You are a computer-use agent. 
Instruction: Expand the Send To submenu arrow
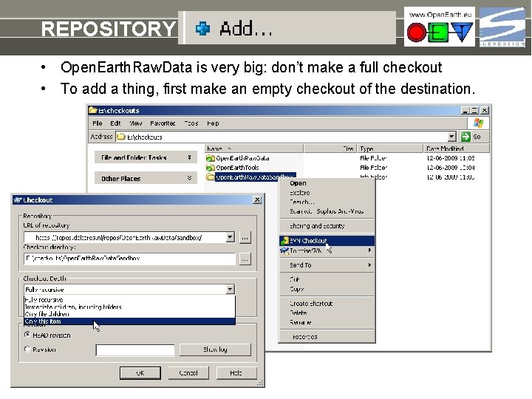point(369,265)
